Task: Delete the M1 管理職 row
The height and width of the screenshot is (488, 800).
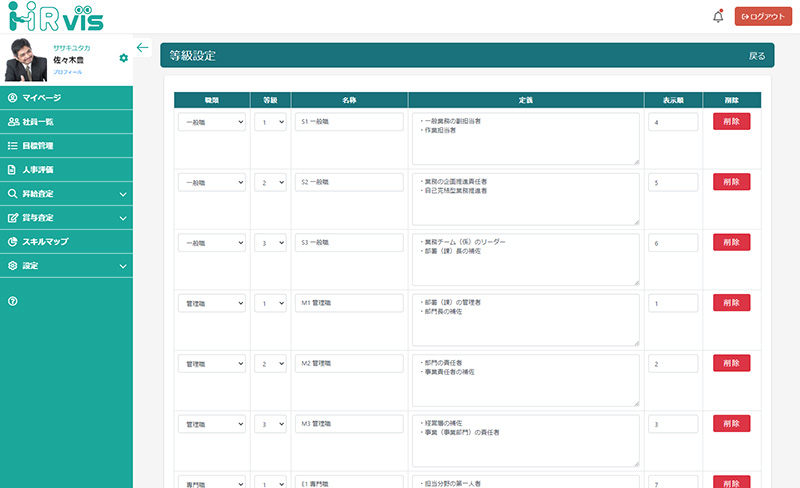Action: pyautogui.click(x=732, y=303)
